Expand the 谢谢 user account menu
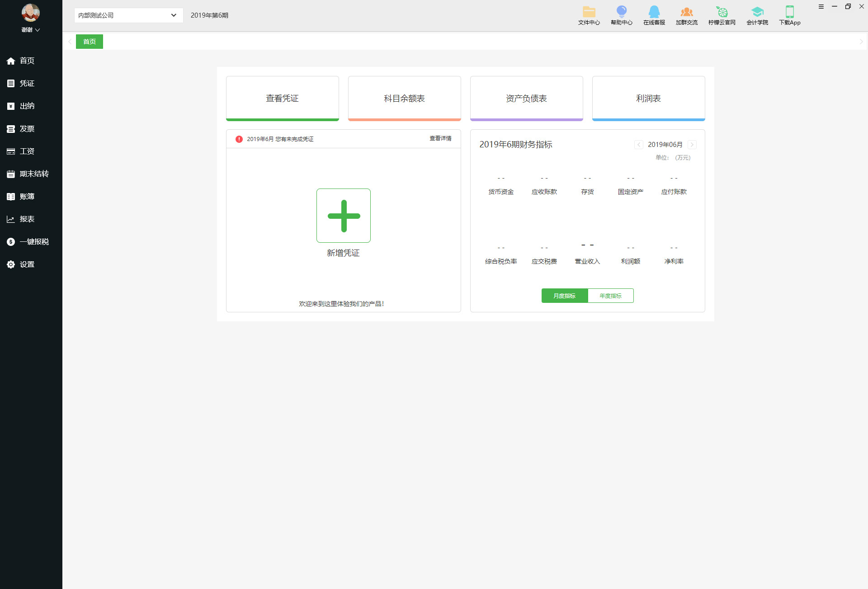The width and height of the screenshot is (868, 589). pos(31,30)
